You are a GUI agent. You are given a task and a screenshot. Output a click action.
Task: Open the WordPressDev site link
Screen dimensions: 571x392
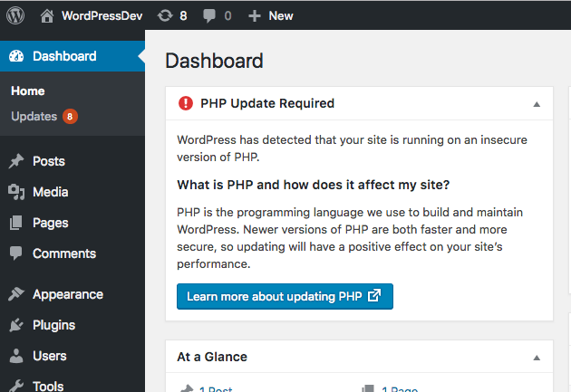102,16
